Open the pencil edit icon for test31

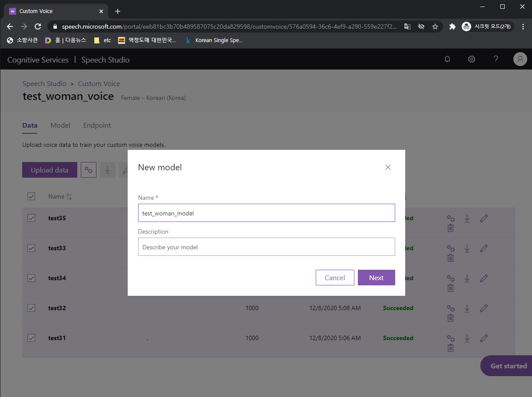tap(484, 338)
